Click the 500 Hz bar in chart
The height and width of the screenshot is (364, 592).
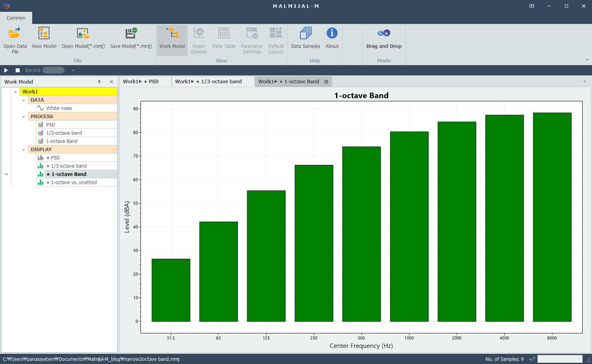click(x=362, y=234)
